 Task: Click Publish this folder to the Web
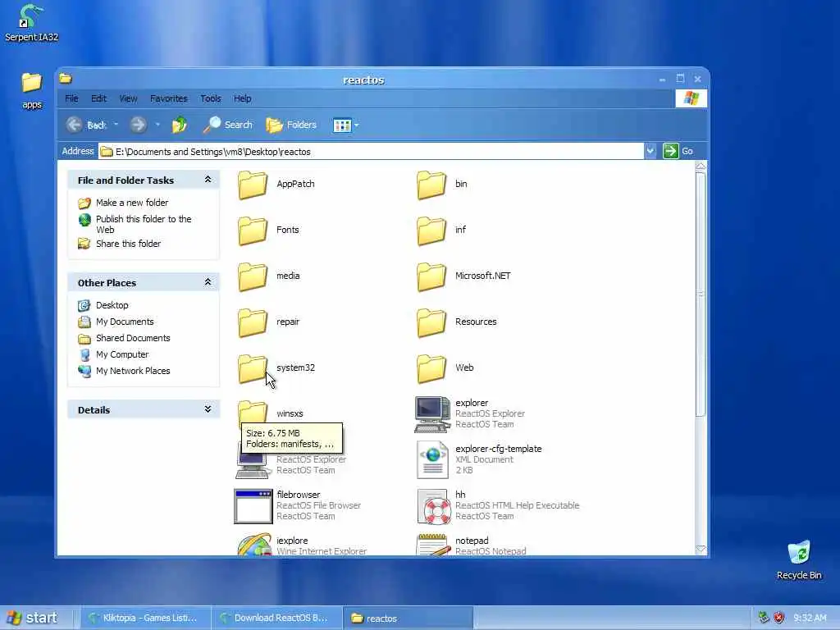[x=135, y=224]
